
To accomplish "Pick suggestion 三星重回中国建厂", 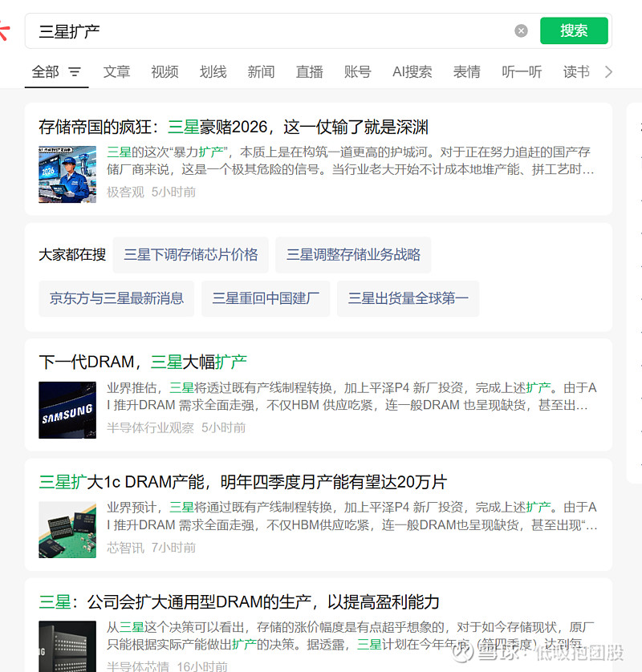I will (x=266, y=298).
